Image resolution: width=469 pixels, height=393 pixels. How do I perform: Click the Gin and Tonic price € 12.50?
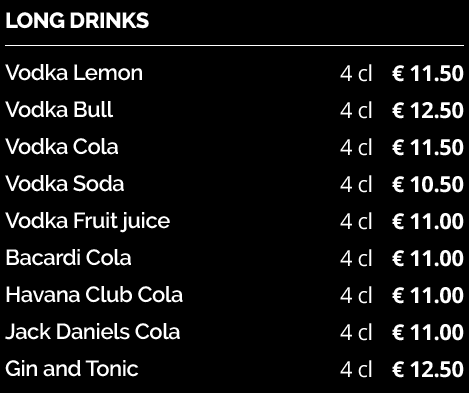pyautogui.click(x=428, y=370)
